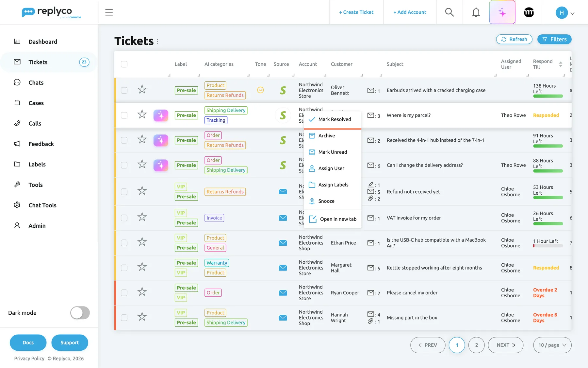Screen dimensions: 588x368
Task: Select the 'Where is my parcel?' ticket checkbox
Action: 124,115
